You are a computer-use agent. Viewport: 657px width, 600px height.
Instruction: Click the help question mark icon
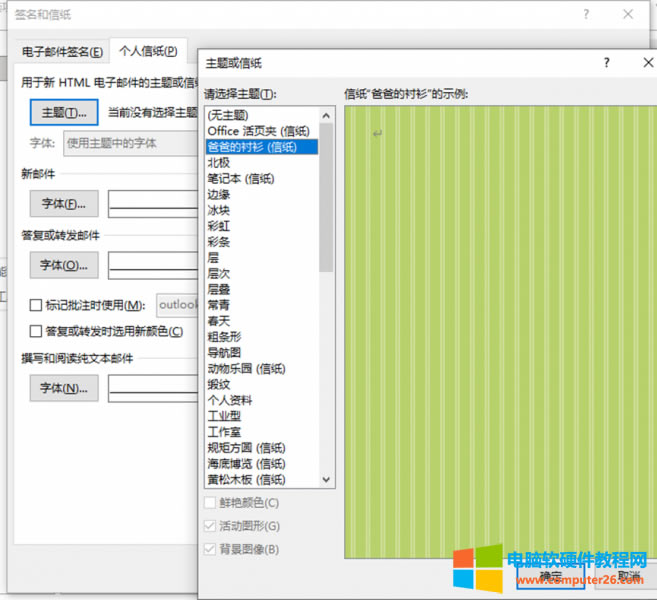pyautogui.click(x=606, y=62)
